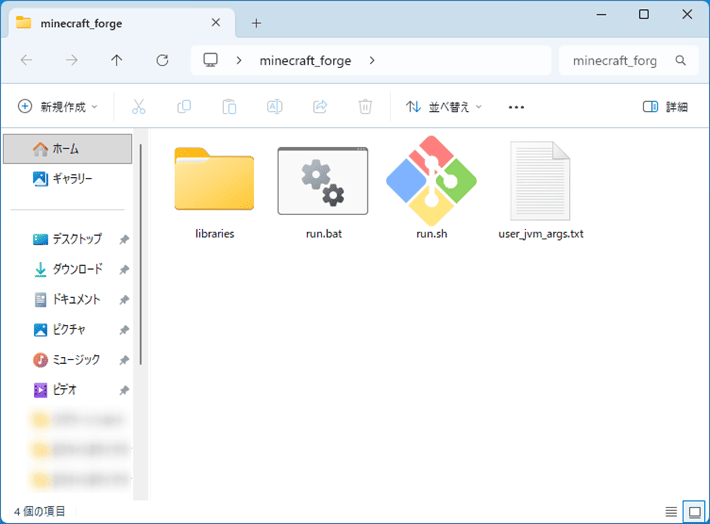Click the PC monitor icon in address bar

pyautogui.click(x=210, y=60)
